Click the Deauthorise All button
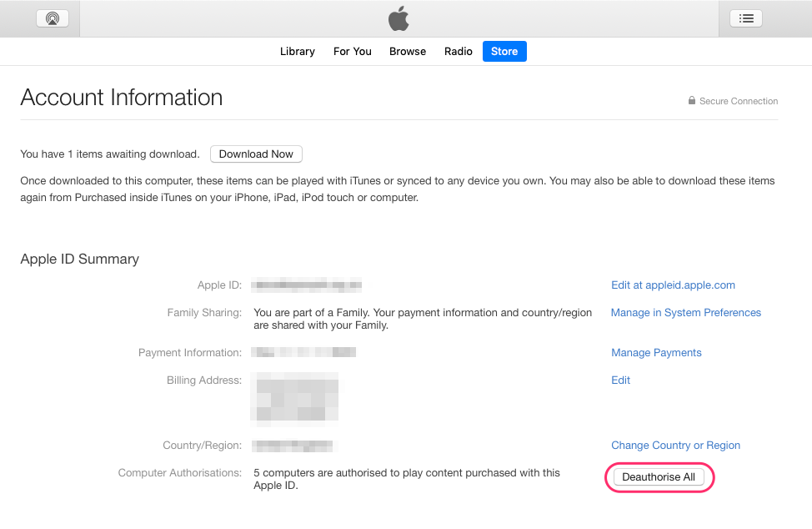 coord(659,476)
